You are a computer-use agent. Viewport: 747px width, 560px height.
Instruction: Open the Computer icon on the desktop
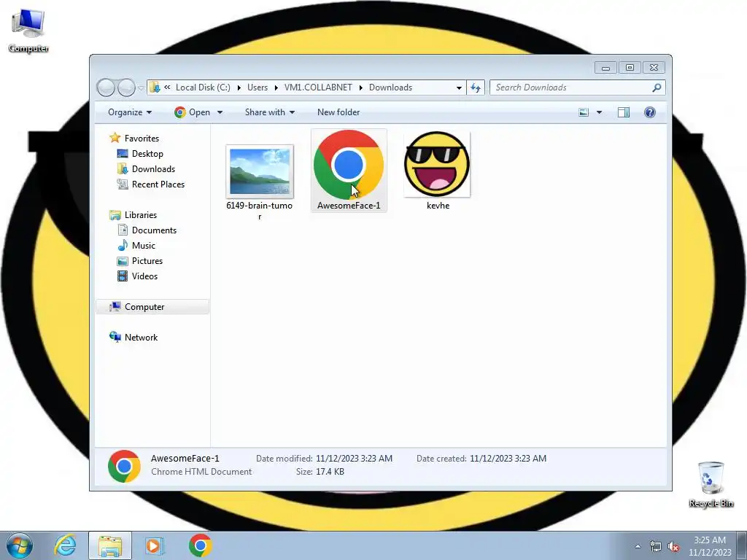click(x=28, y=31)
